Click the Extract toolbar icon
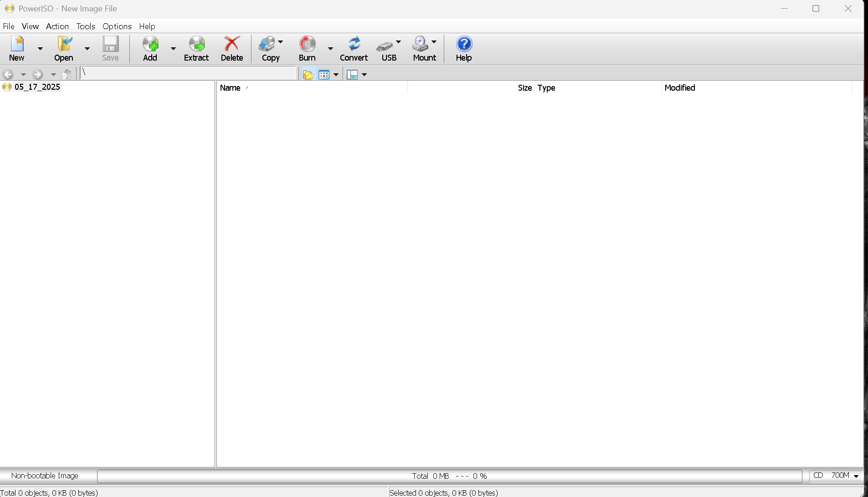This screenshot has width=868, height=497. coord(196,48)
